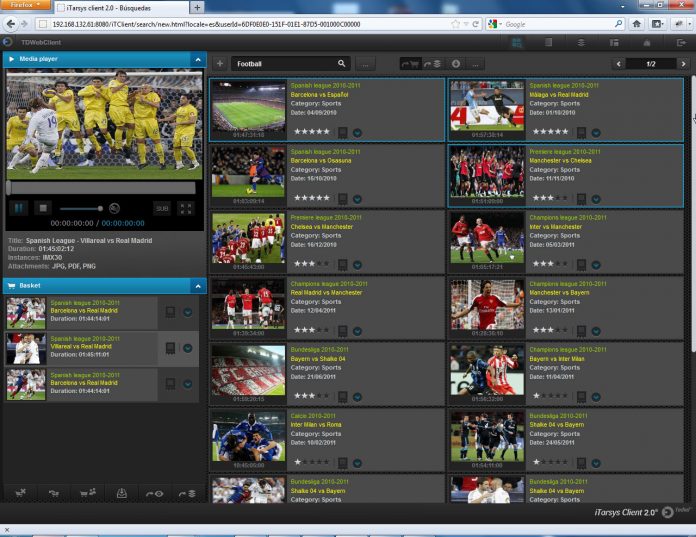The image size is (696, 537).
Task: Click the download icon in results toolbar
Action: (x=456, y=64)
